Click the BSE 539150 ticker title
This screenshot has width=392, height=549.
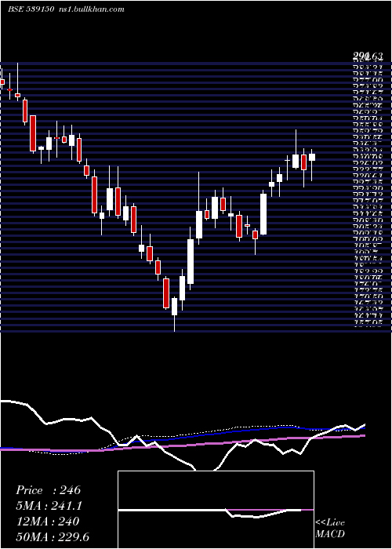(x=31, y=9)
